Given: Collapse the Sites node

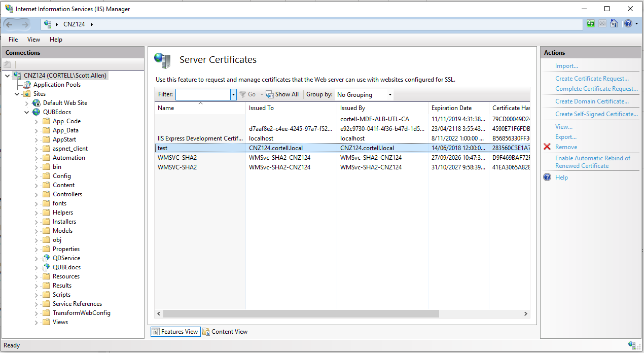Looking at the screenshot, I should point(17,94).
